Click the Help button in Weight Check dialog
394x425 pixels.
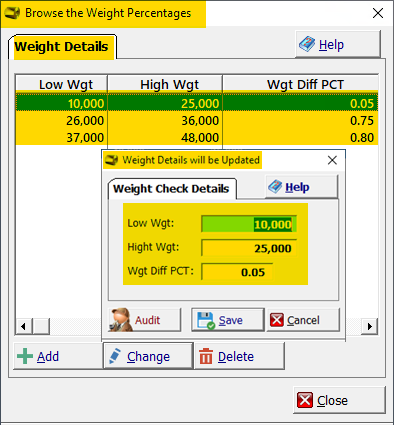point(302,187)
